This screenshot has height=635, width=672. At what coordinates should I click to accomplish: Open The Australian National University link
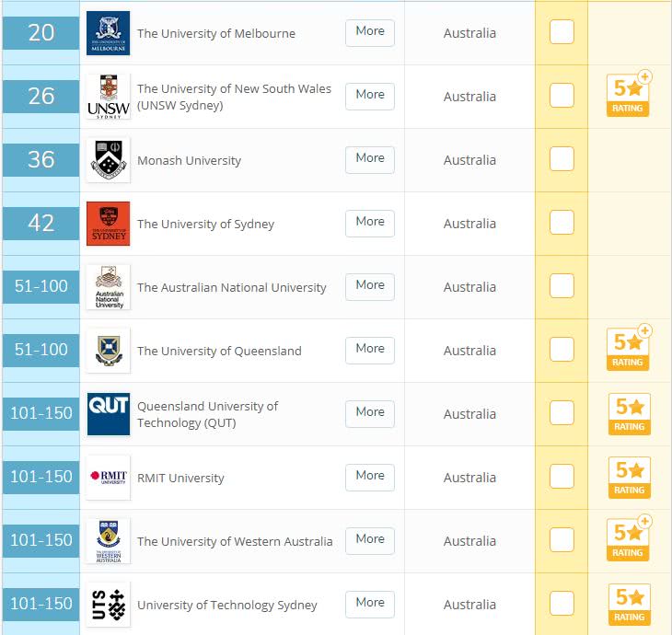pyautogui.click(x=232, y=287)
